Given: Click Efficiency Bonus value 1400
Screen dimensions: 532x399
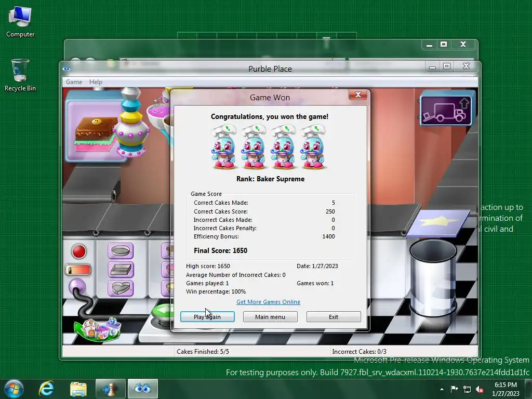Looking at the screenshot, I should point(328,236).
